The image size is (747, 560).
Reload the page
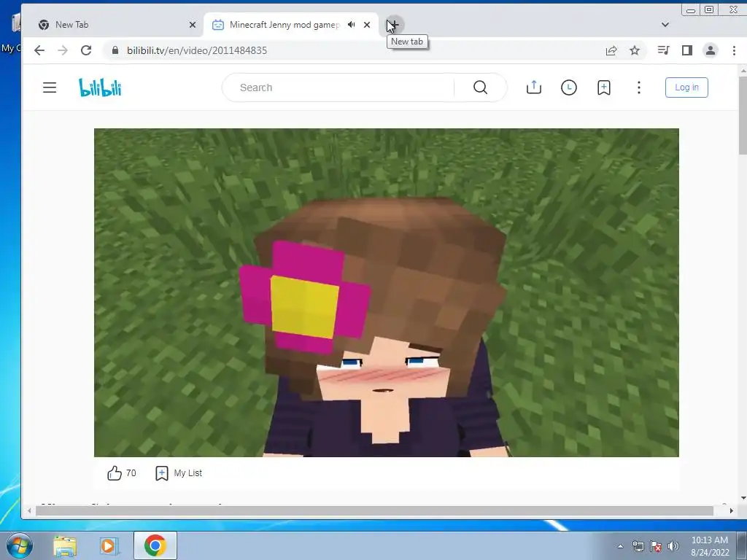point(86,50)
